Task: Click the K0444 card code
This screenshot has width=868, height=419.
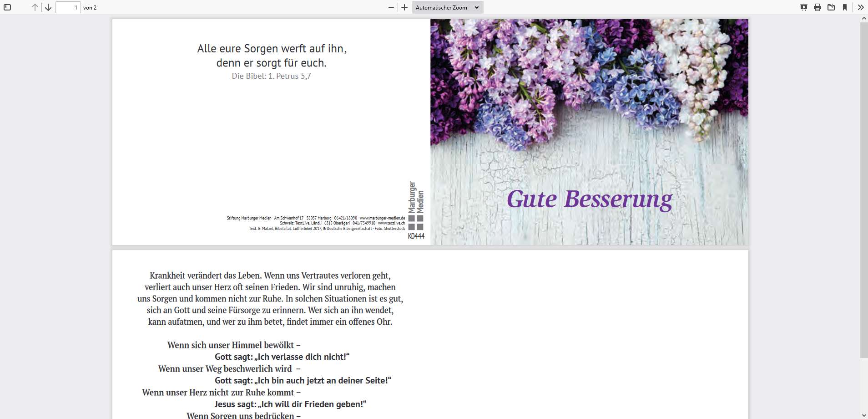Action: 416,236
